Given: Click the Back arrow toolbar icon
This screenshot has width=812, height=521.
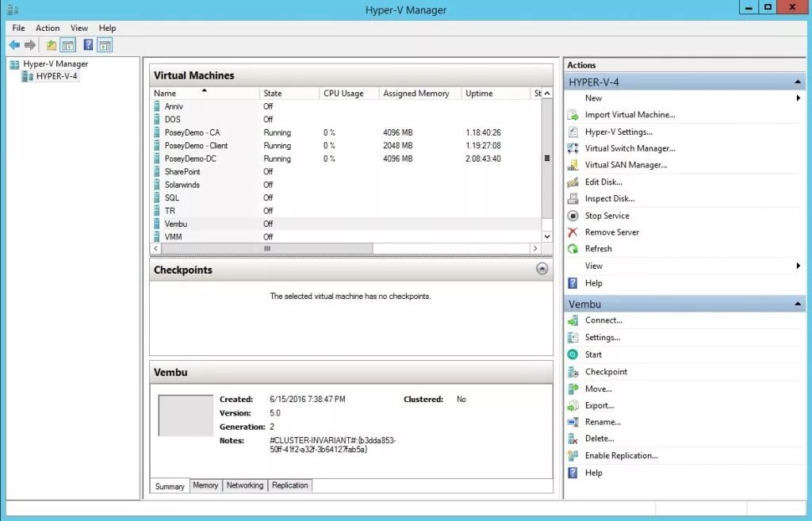Looking at the screenshot, I should point(14,45).
